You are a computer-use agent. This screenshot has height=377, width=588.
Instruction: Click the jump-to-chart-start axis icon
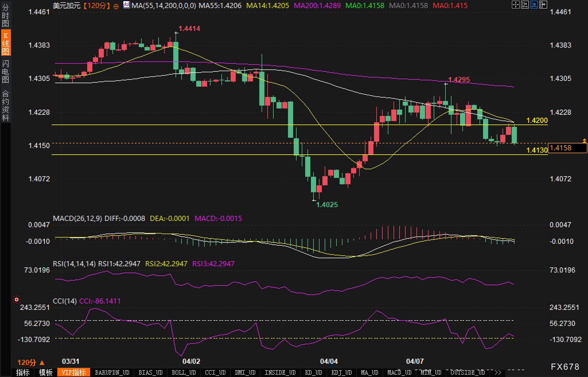point(525,5)
